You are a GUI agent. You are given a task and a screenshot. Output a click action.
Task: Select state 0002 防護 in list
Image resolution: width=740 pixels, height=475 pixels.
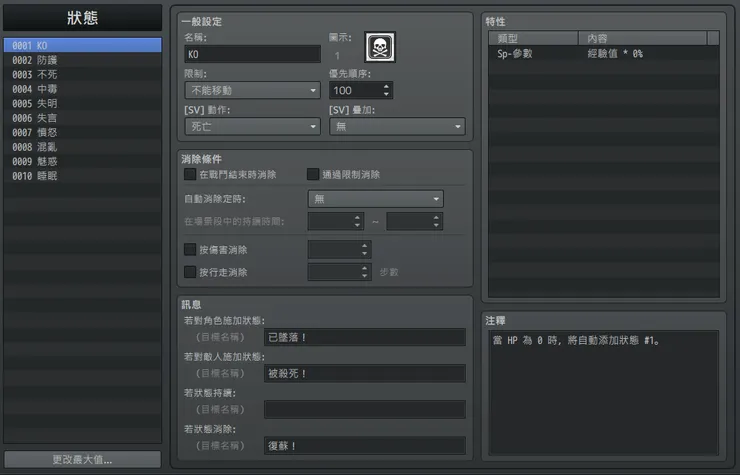point(83,60)
